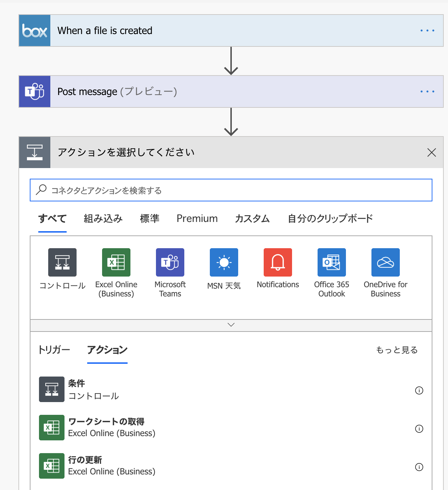Viewport: 448px width, 490px height.
Task: Click the connector and action search field
Action: pos(231,190)
